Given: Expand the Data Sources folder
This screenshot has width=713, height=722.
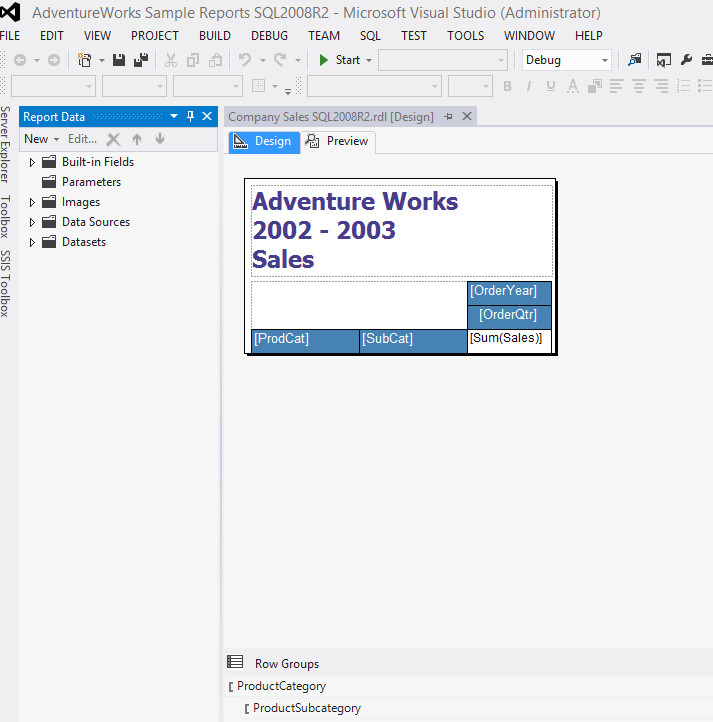Looking at the screenshot, I should tap(32, 222).
